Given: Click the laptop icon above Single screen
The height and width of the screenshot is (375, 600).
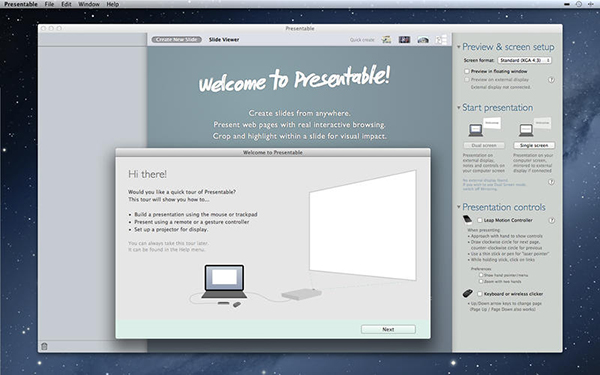Looking at the screenshot, I should (526, 130).
